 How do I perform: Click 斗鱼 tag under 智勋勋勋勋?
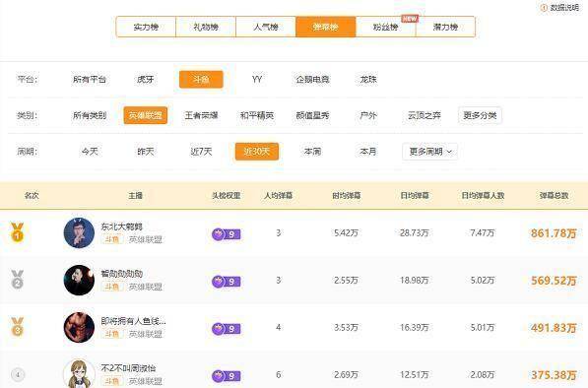point(112,287)
